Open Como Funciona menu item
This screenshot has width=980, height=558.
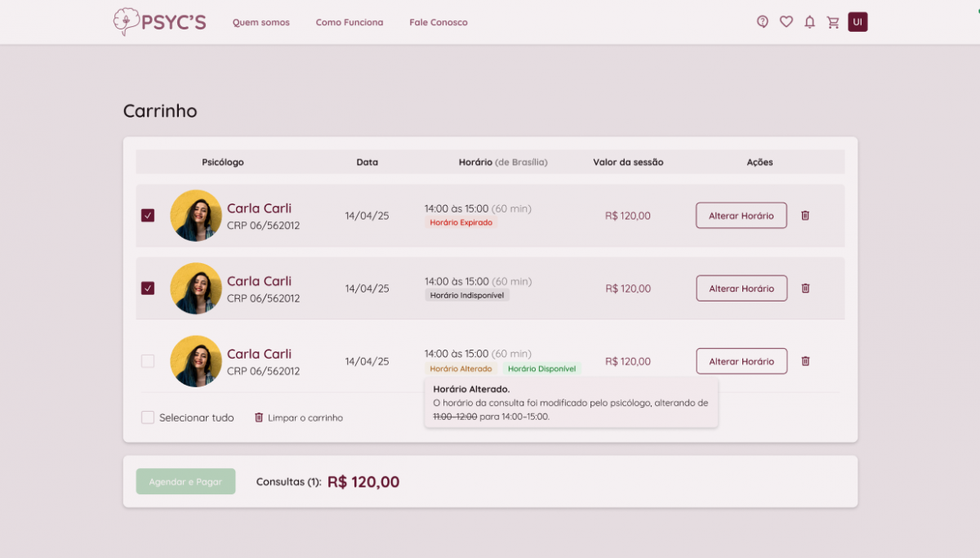pos(350,23)
